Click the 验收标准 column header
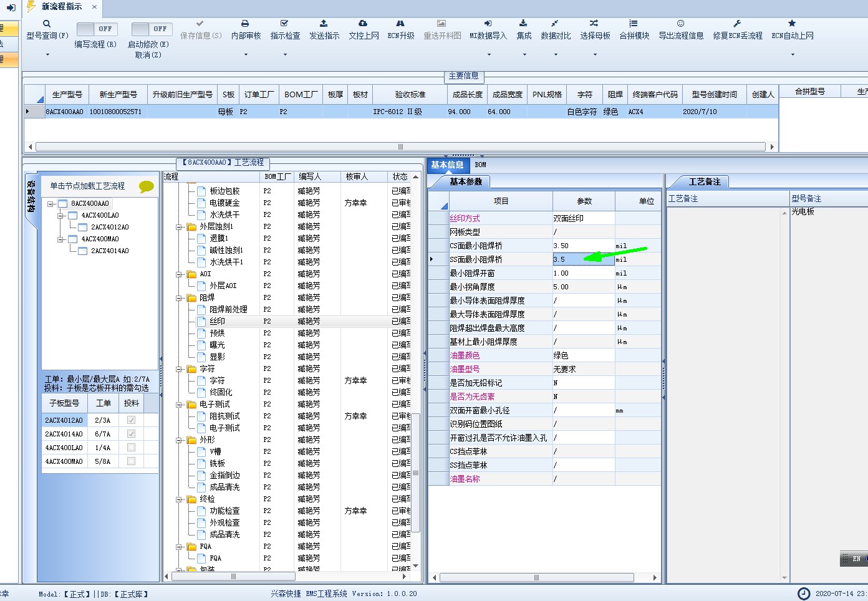 [410, 95]
